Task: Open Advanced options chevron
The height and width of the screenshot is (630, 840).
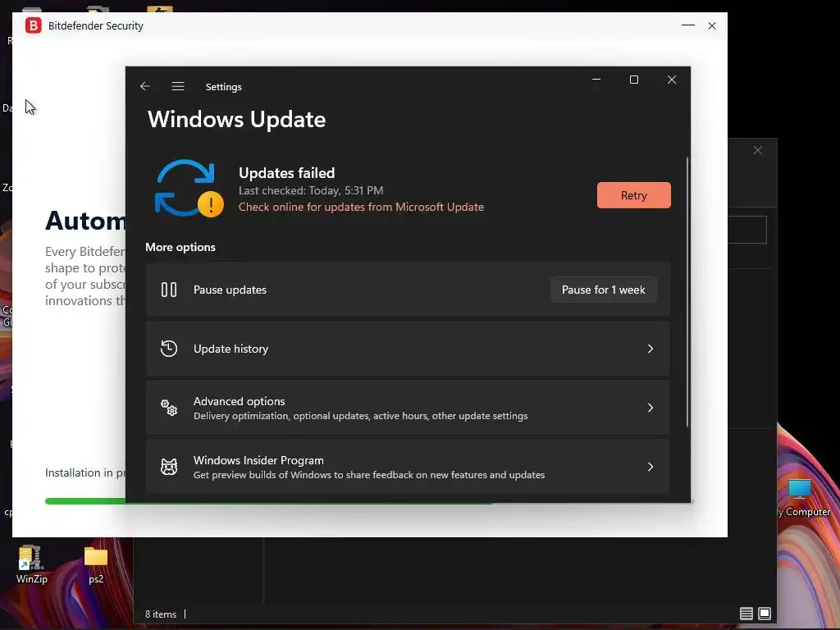Action: tap(651, 408)
